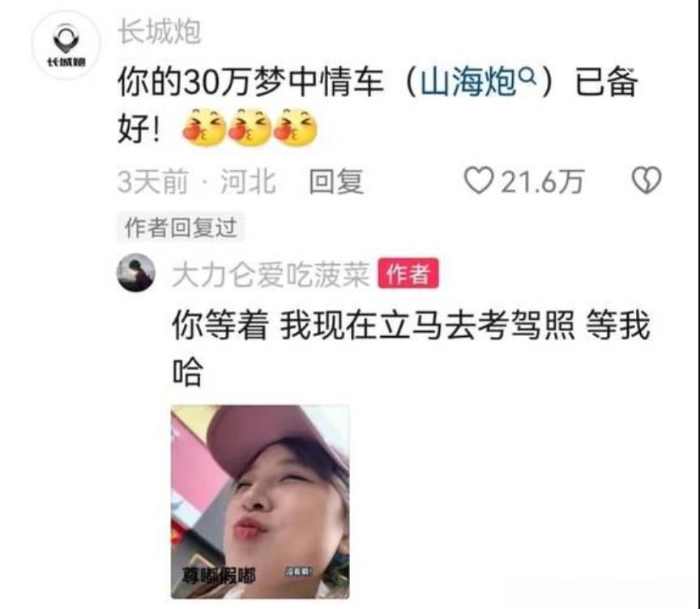Click the magnifier icon after 山海炮
This screenshot has width=700, height=609.
(527, 76)
